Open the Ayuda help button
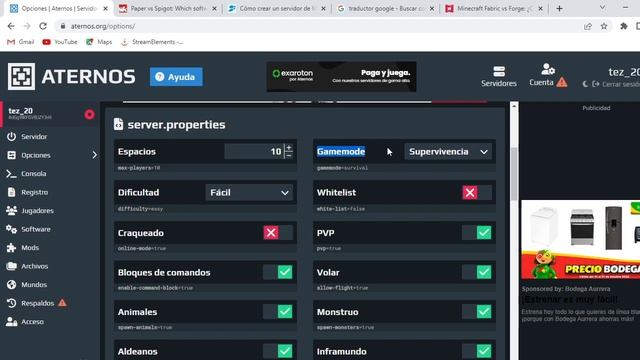Viewport: 640px width, 360px height. [176, 77]
